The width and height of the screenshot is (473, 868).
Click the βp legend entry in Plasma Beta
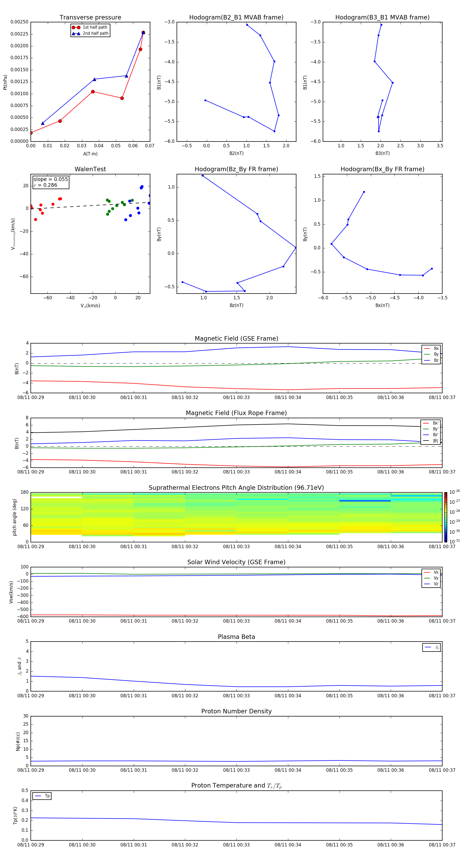tap(431, 647)
